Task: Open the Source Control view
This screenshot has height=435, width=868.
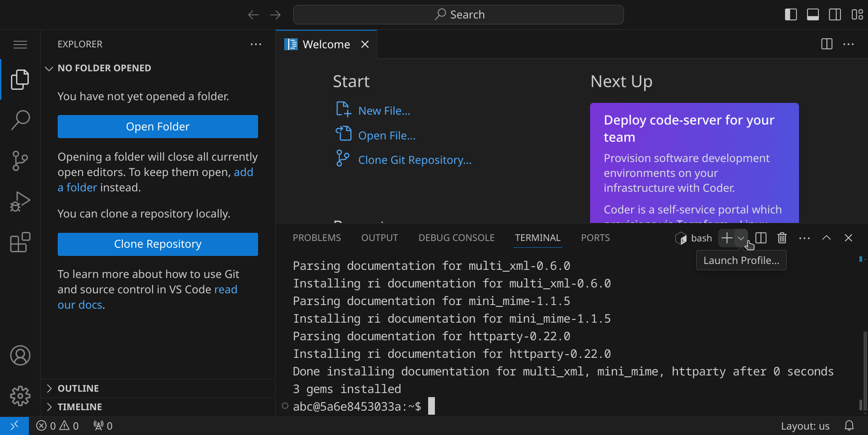Action: click(20, 161)
